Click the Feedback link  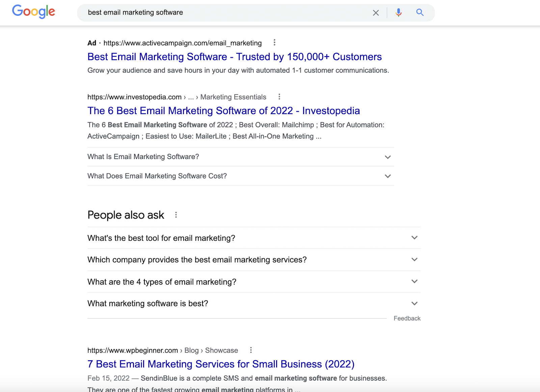point(407,318)
